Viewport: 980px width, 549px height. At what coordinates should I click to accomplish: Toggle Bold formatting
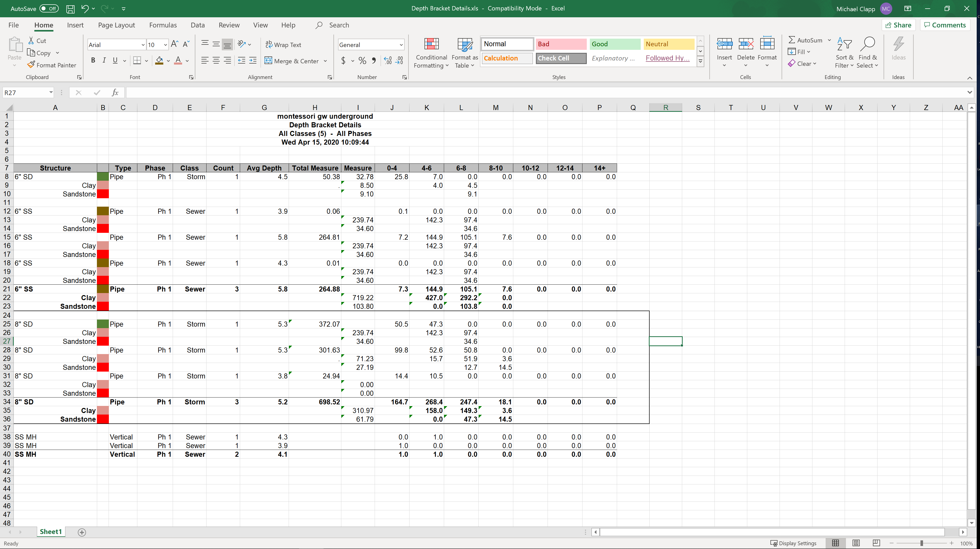pyautogui.click(x=93, y=61)
